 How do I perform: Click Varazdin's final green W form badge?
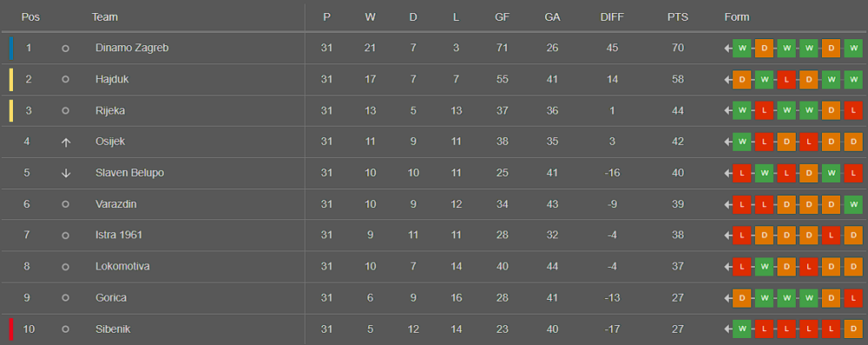[x=853, y=204]
